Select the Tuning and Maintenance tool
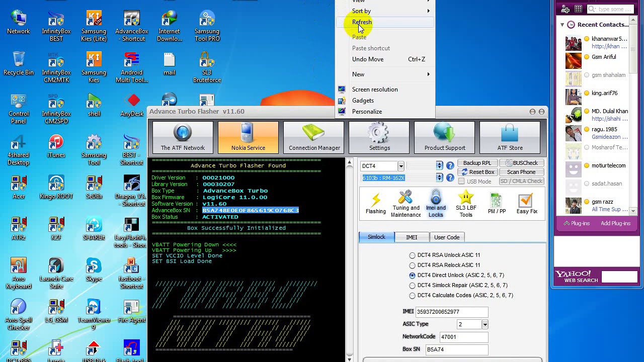 (x=406, y=204)
